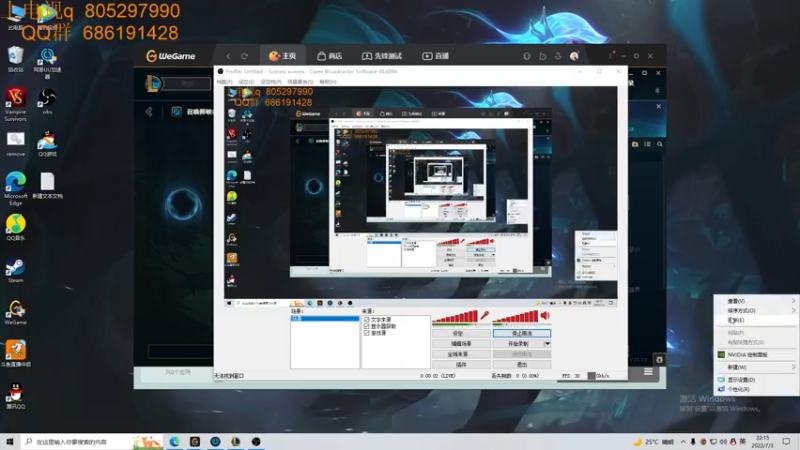The height and width of the screenshot is (450, 800).
Task: Select the 直播 tab in WeGame
Action: tap(436, 56)
